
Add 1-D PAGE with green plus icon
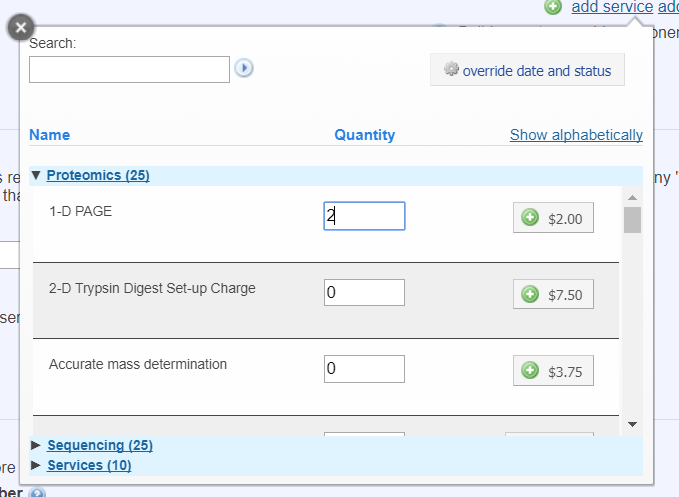530,218
